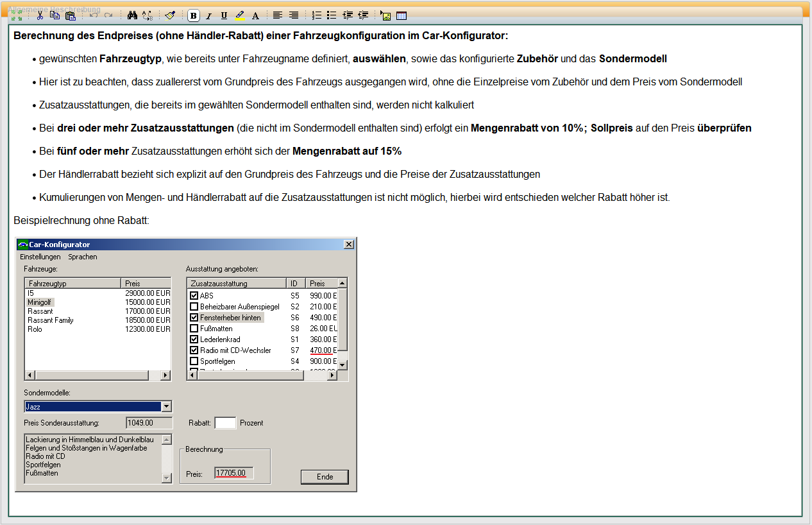The height and width of the screenshot is (525, 812).
Task: Open the Sondermodelle Jazz dropdown
Action: click(x=167, y=406)
